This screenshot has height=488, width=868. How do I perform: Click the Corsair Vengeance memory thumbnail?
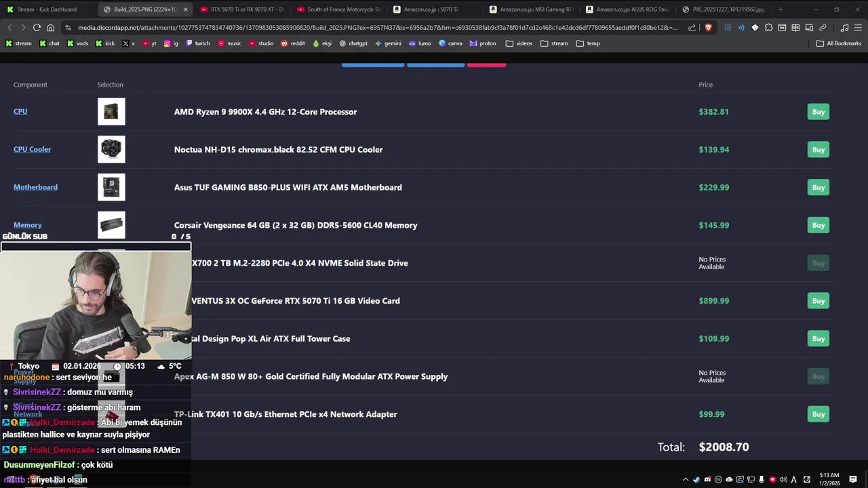point(111,225)
